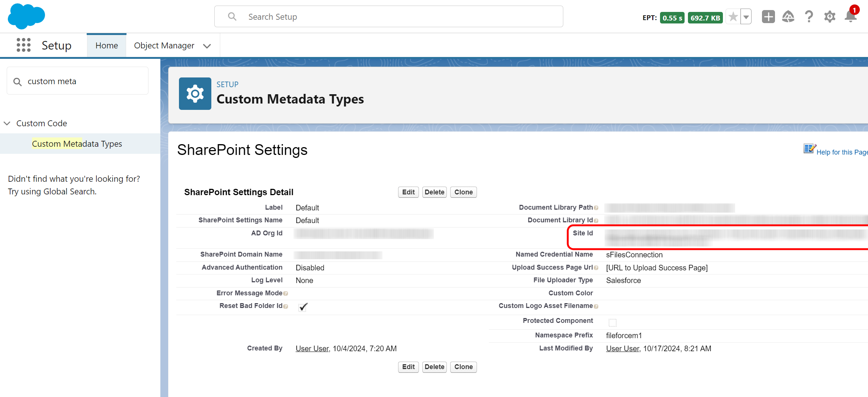868x397 pixels.
Task: Click the bottom Clone button
Action: point(464,367)
